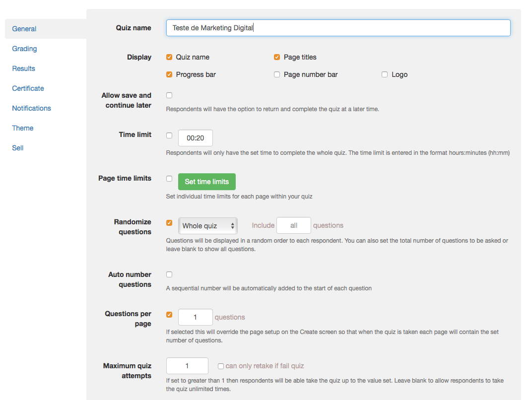532x400 pixels.
Task: Enable the Time limit checkbox
Action: coord(169,135)
